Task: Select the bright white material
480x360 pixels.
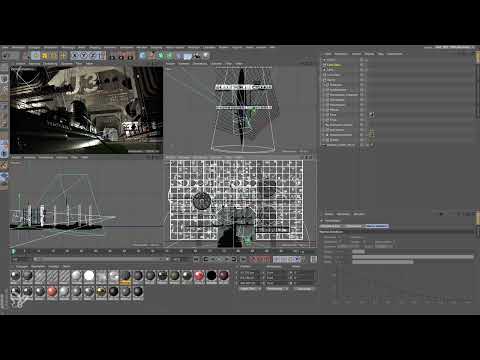Action: 89,276
